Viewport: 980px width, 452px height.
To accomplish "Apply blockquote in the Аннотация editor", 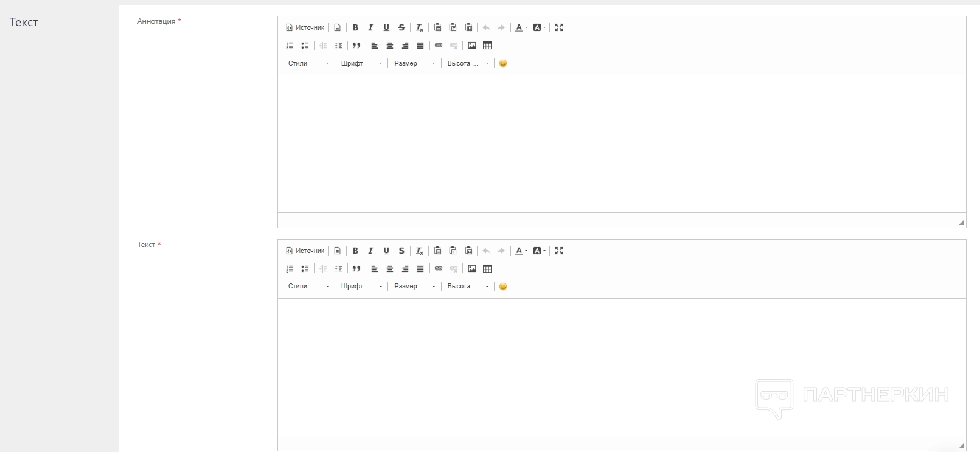I will coord(356,46).
